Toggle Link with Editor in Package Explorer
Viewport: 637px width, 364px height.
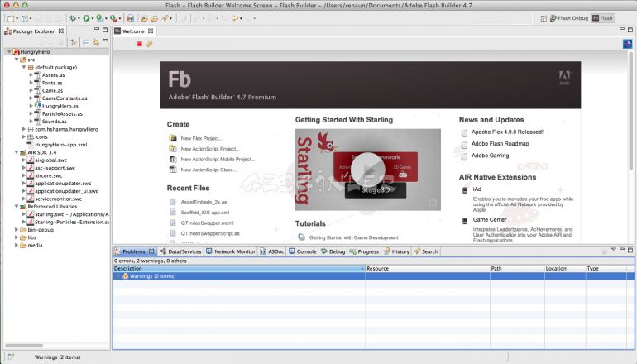pyautogui.click(x=96, y=42)
